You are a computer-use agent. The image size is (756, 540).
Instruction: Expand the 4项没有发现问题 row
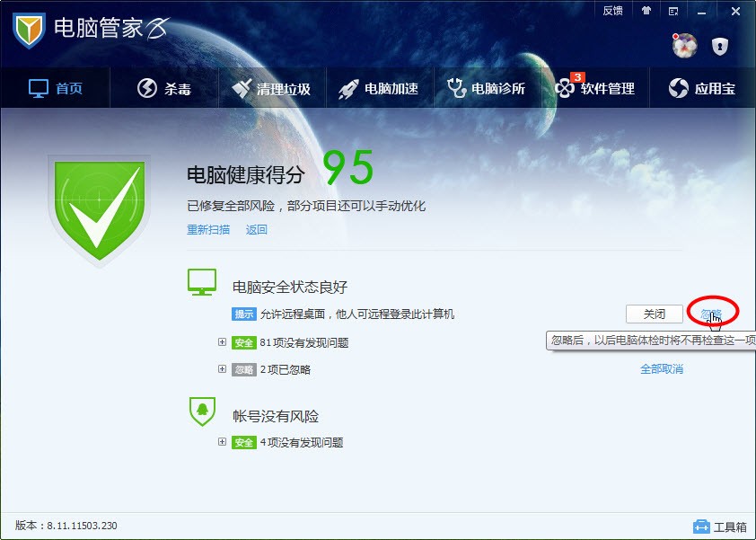(222, 442)
